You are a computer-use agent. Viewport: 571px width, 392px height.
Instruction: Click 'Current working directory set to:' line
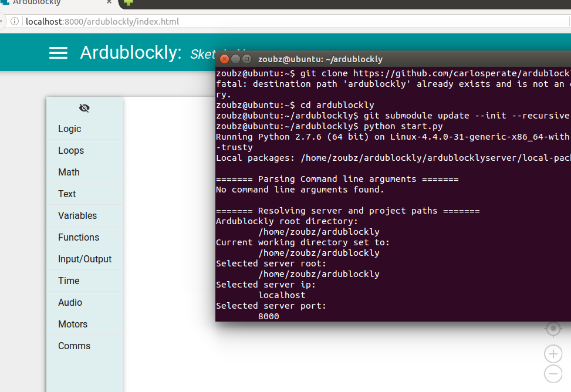[303, 242]
